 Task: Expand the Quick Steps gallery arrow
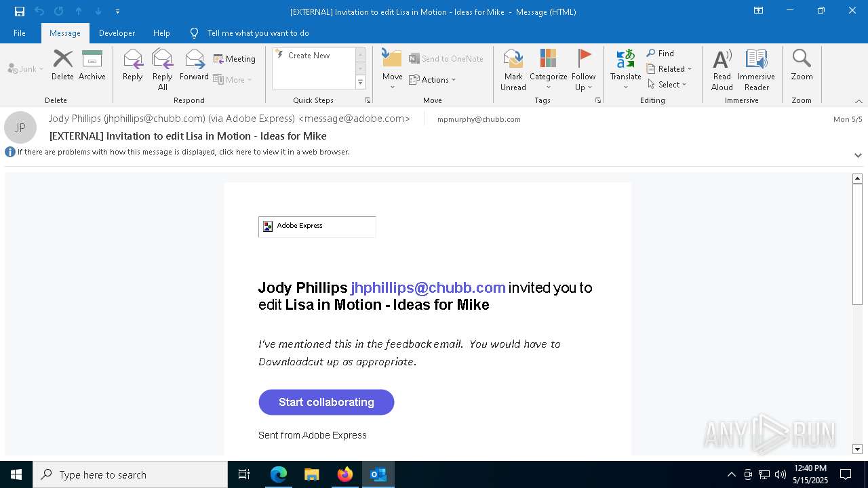pyautogui.click(x=360, y=83)
